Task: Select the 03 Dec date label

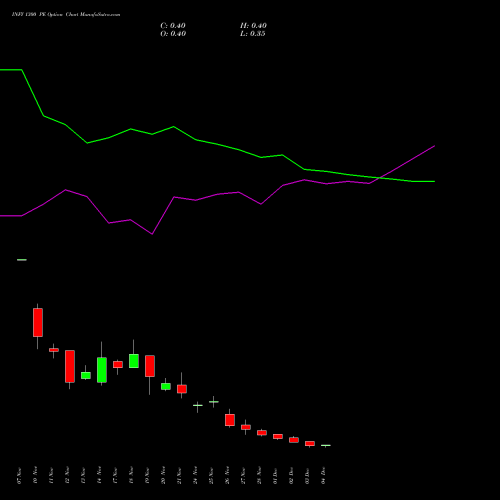Action: [x=307, y=476]
